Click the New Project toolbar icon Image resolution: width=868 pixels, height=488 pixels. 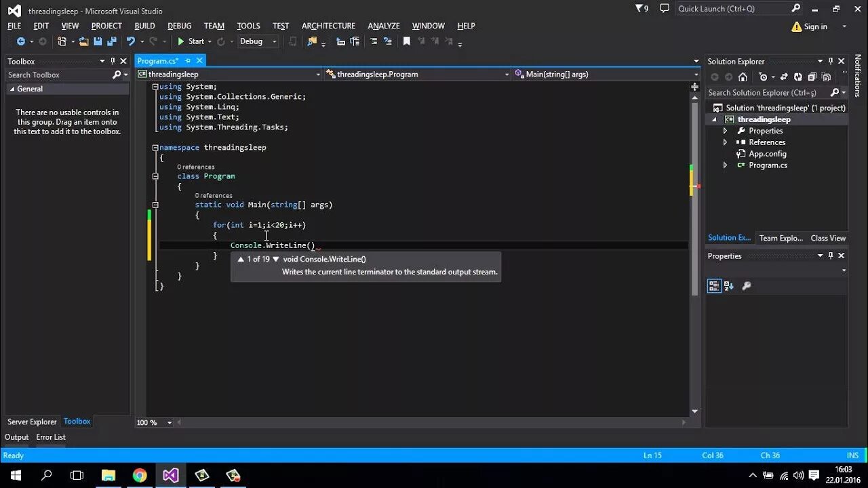(x=62, y=41)
